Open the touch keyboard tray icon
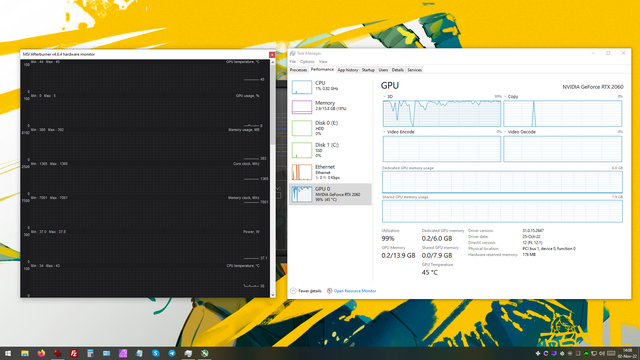The height and width of the screenshot is (360, 640). point(611,353)
